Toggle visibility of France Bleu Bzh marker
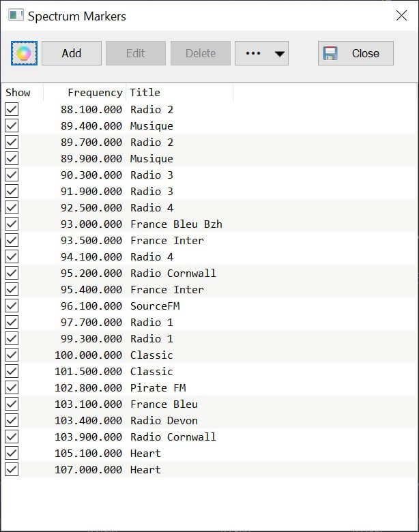The height and width of the screenshot is (532, 419). (12, 224)
